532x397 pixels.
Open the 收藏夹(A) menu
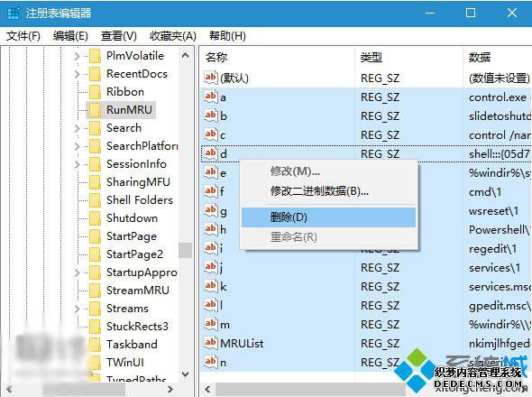pos(173,36)
